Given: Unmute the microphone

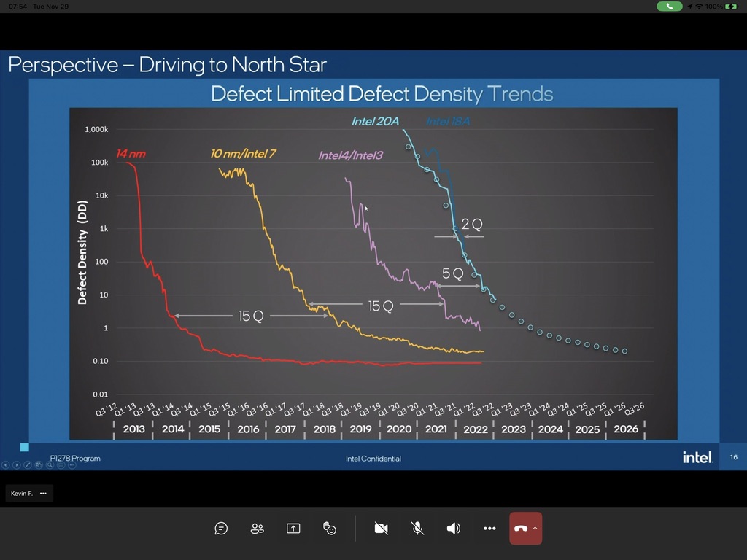Looking at the screenshot, I should [417, 529].
